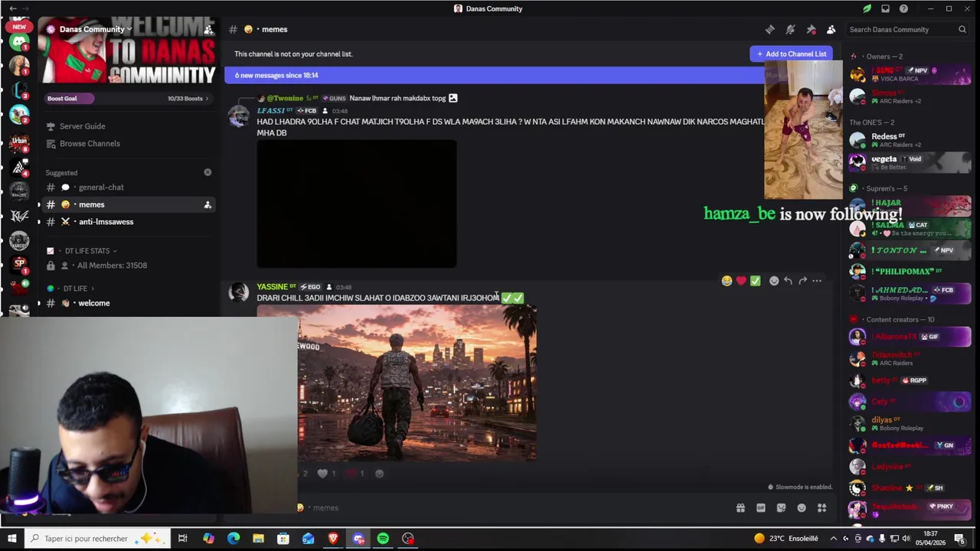Dismiss the Suggested channels section
This screenshot has width=980, height=551.
(207, 172)
